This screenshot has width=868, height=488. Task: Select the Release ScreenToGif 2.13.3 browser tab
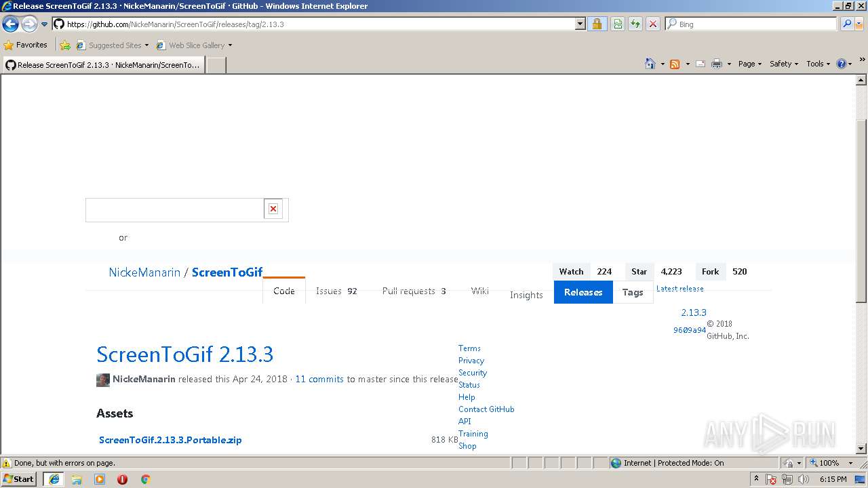[x=103, y=65]
